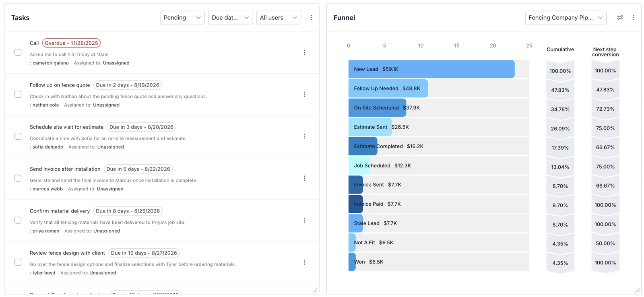Tick the Send invoice after installation checkbox
Viewport: 644px width, 297px height.
(x=18, y=178)
